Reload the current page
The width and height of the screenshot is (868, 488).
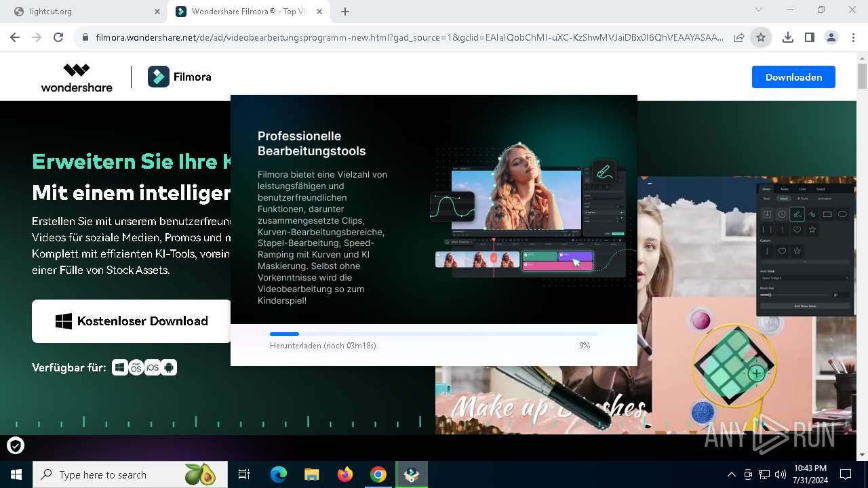[58, 38]
